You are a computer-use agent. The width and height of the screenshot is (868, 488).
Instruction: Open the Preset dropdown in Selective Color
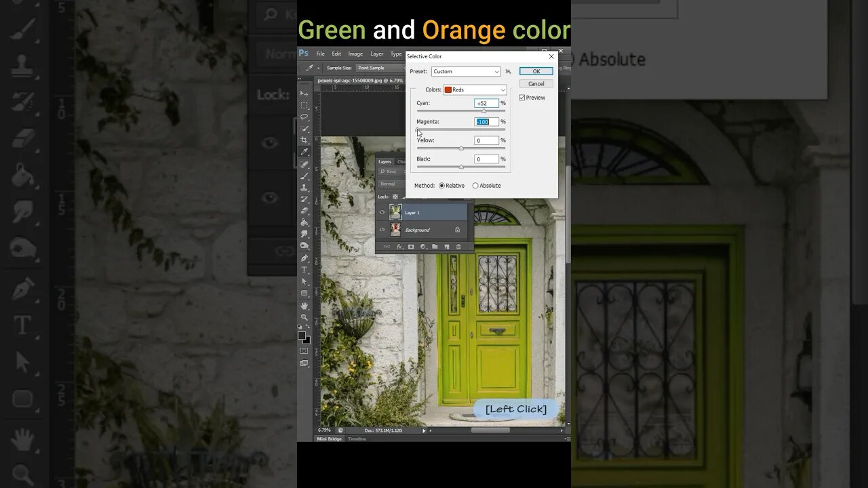[466, 71]
